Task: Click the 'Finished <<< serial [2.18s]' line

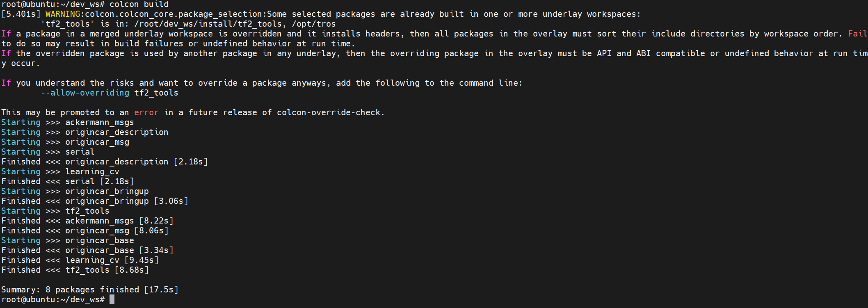Action: click(68, 182)
